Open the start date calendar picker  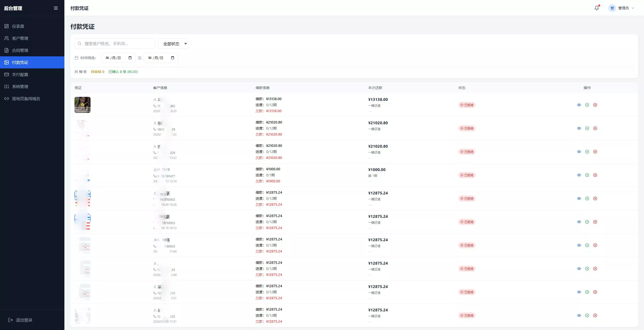[x=130, y=58]
